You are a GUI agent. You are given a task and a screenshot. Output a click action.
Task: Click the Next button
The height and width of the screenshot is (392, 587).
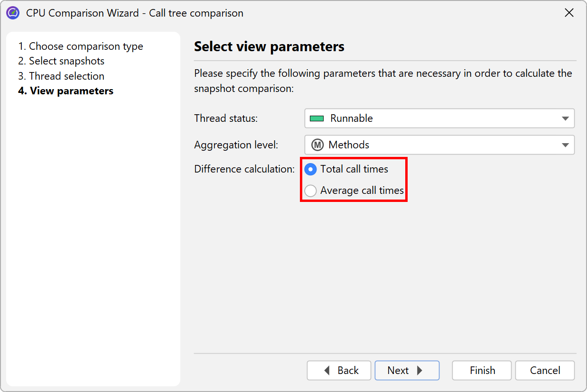click(406, 371)
